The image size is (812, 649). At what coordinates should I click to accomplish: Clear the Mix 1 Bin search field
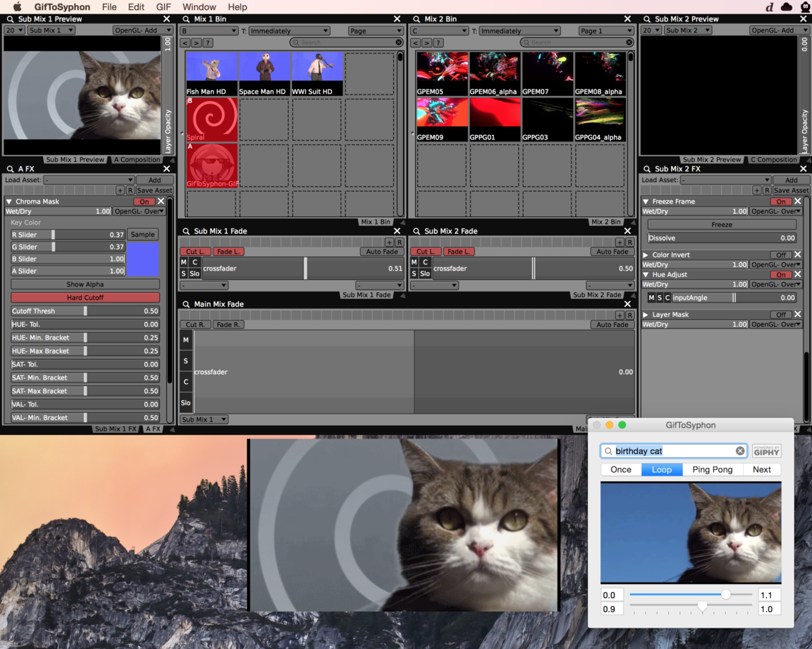[399, 43]
